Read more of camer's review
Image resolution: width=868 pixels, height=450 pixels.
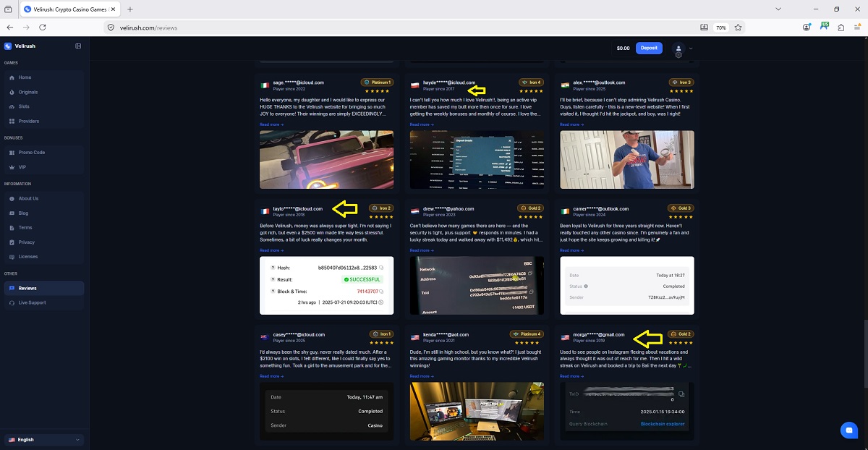click(x=572, y=250)
